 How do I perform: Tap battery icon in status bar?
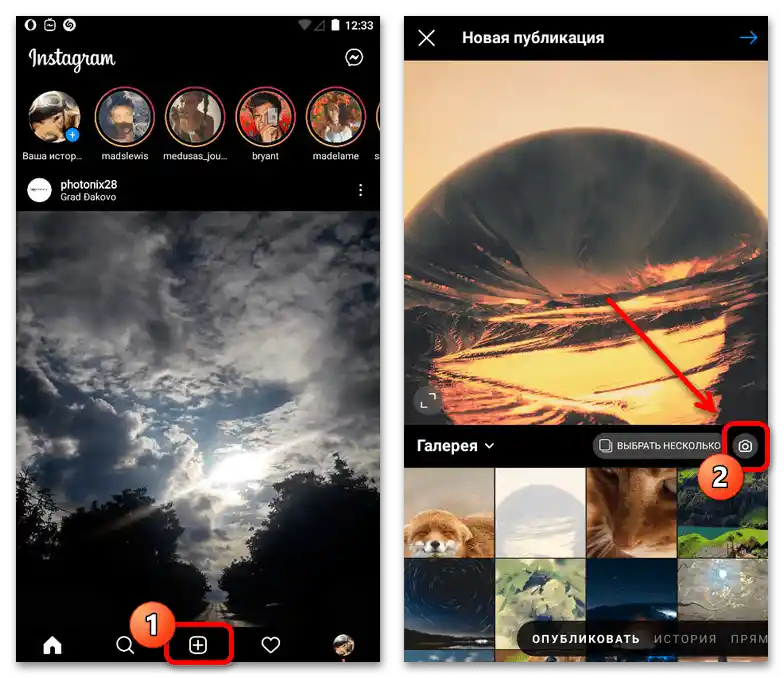click(335, 25)
